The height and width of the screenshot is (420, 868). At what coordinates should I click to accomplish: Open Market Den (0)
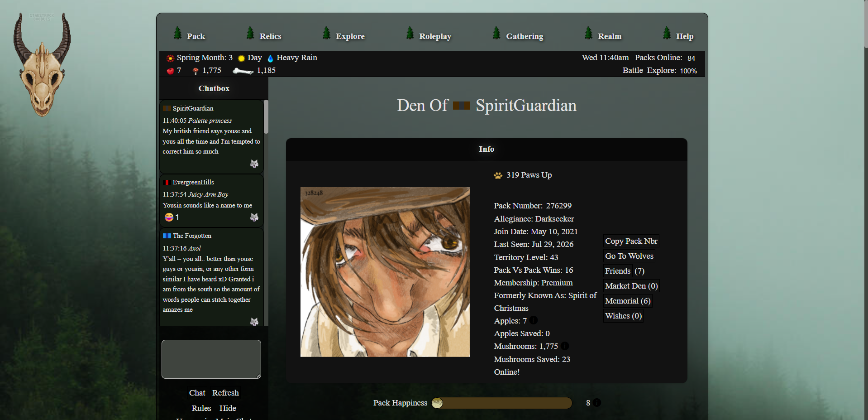coord(631,286)
